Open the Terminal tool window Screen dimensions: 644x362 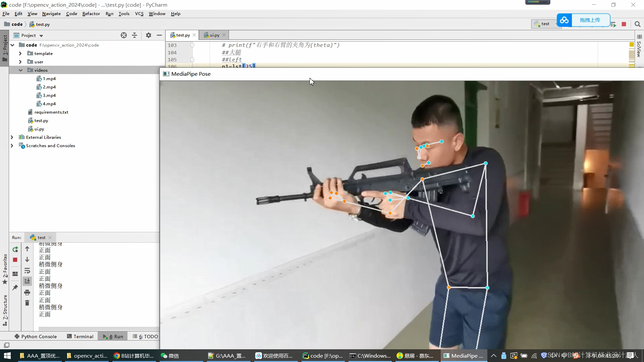(80, 337)
